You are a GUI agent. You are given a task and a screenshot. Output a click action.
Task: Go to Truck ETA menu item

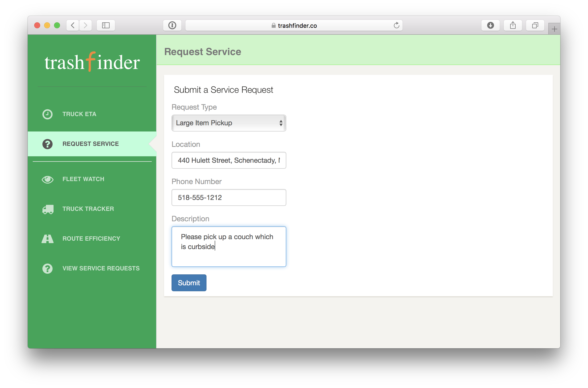79,114
